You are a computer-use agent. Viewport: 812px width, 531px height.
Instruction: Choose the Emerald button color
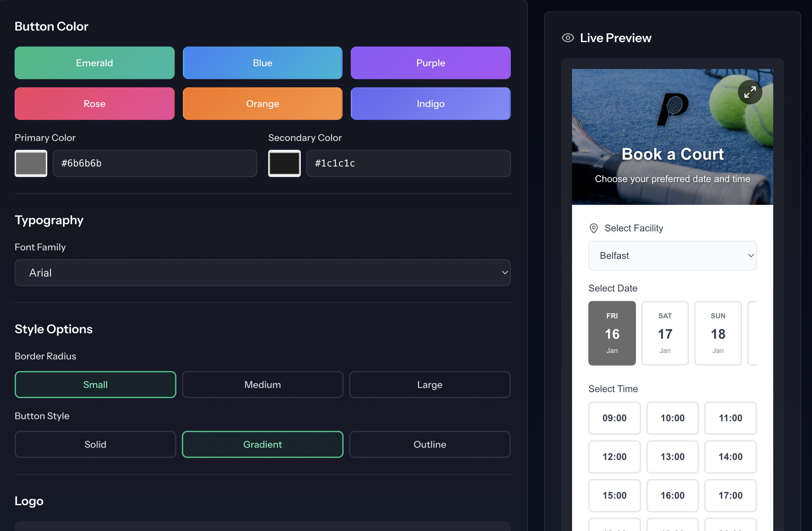[94, 63]
